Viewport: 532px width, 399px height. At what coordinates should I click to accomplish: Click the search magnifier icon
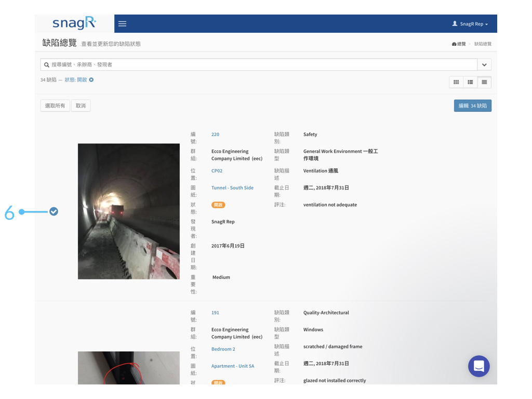tap(47, 65)
